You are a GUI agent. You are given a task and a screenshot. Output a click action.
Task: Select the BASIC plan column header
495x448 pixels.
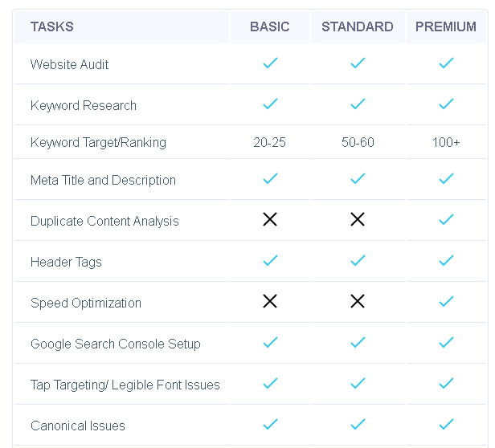tap(270, 26)
